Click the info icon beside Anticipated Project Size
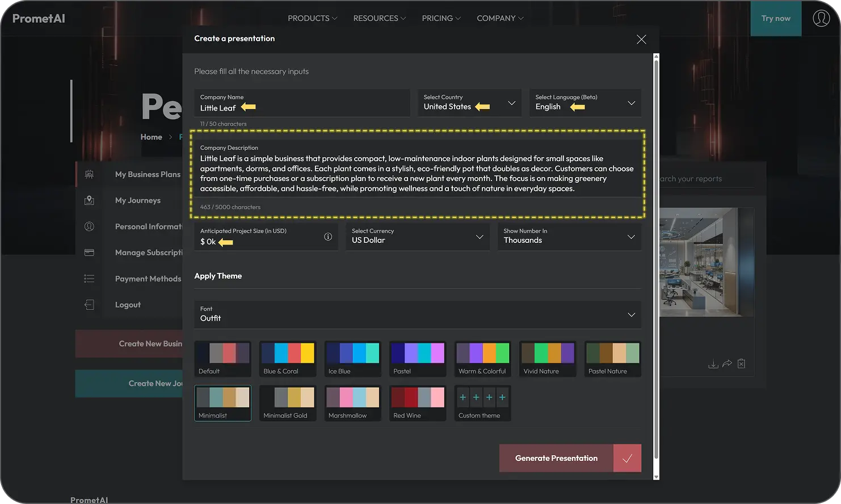Viewport: 841px width, 504px height. [328, 237]
